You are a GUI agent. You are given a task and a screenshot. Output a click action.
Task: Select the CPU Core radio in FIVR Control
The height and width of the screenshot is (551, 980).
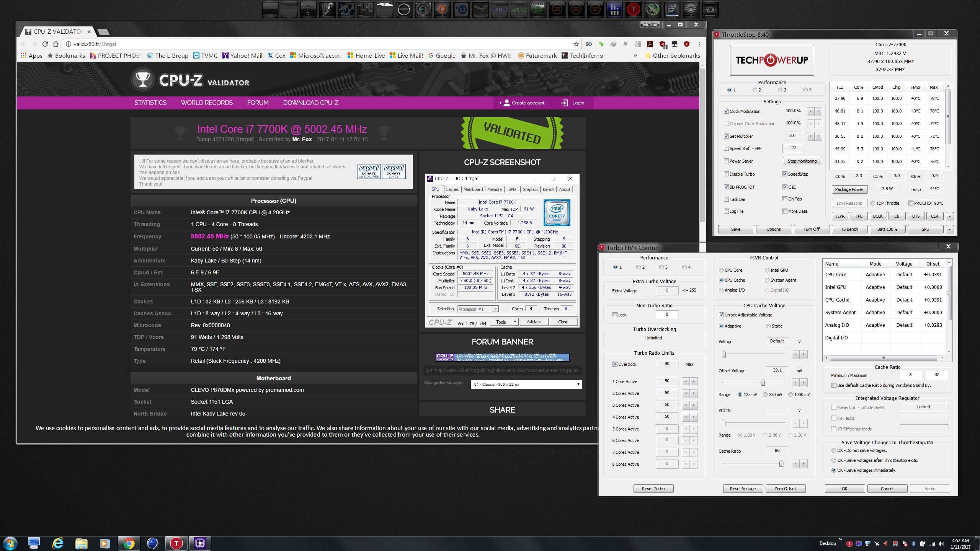pyautogui.click(x=721, y=270)
